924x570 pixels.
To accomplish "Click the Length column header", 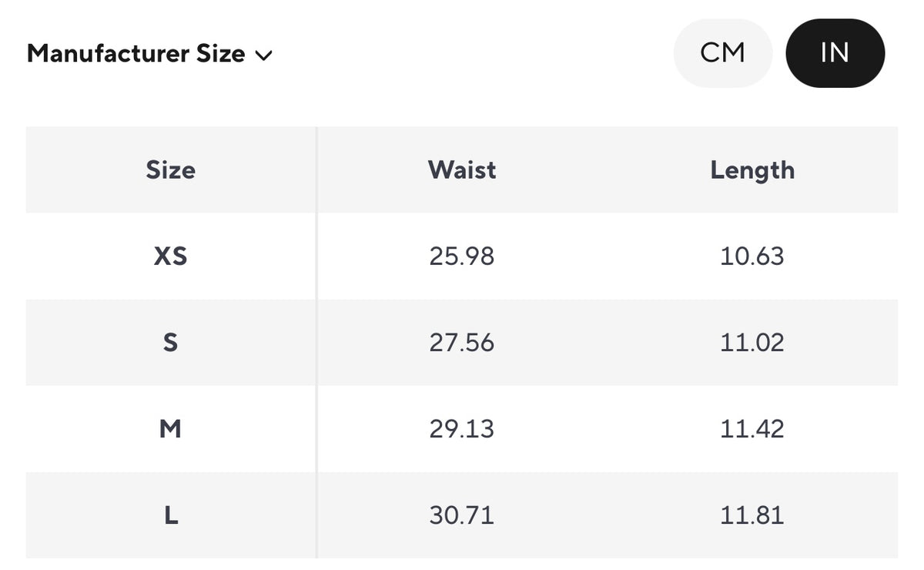I will pos(752,169).
